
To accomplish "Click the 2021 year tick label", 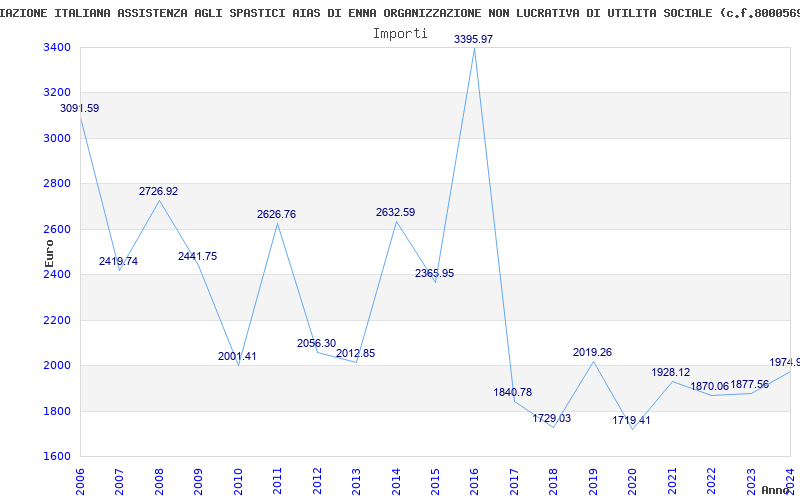I will [x=672, y=482].
